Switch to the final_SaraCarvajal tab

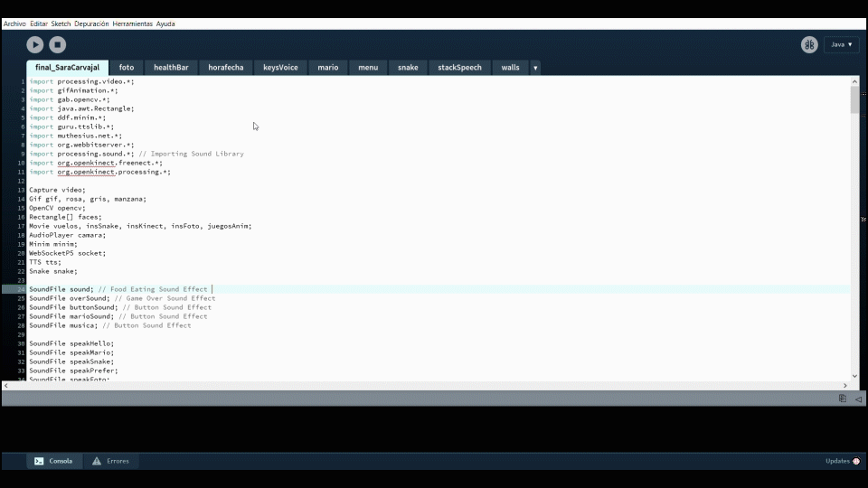[68, 68]
